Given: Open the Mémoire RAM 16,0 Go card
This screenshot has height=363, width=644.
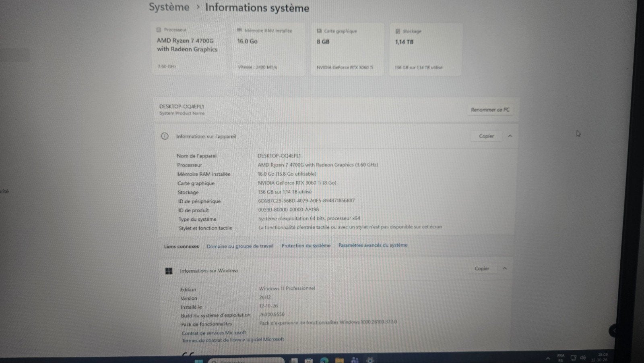Looking at the screenshot, I should (x=268, y=49).
